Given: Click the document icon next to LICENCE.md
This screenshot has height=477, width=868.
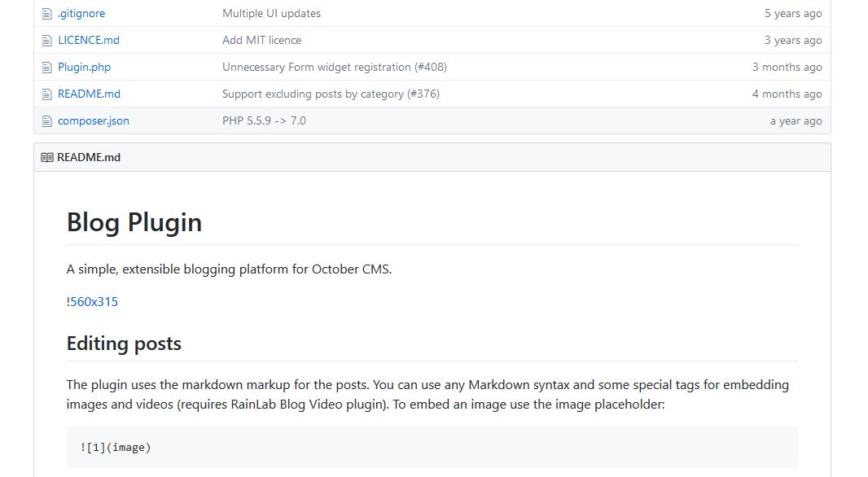Looking at the screenshot, I should point(46,40).
